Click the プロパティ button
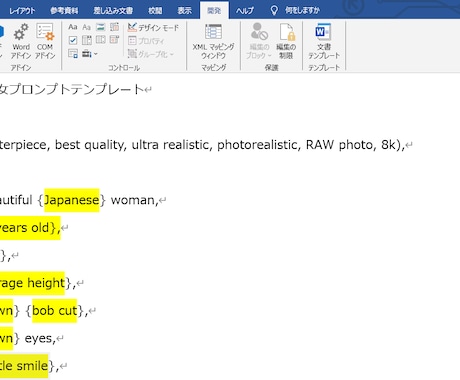The height and width of the screenshot is (380, 460). 146,41
